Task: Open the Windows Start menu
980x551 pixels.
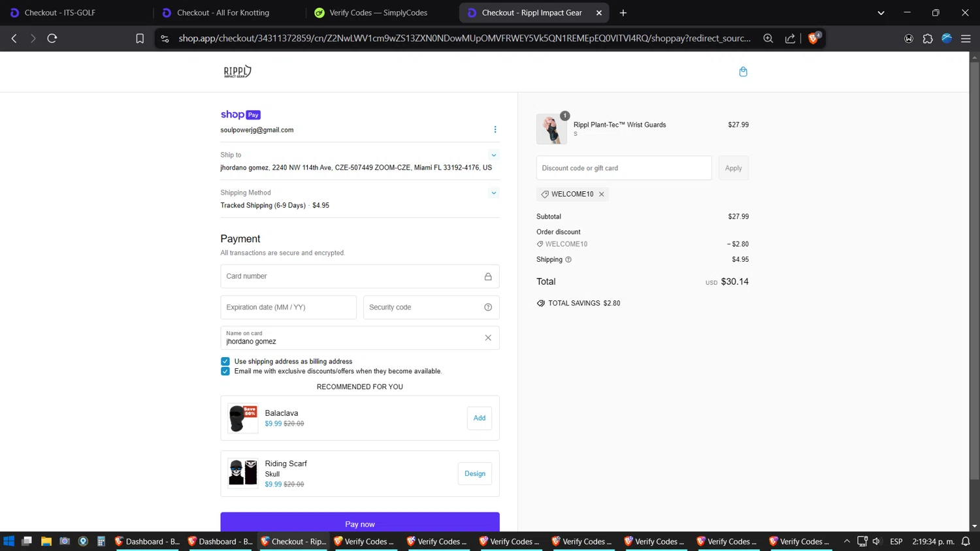Action: (x=8, y=541)
